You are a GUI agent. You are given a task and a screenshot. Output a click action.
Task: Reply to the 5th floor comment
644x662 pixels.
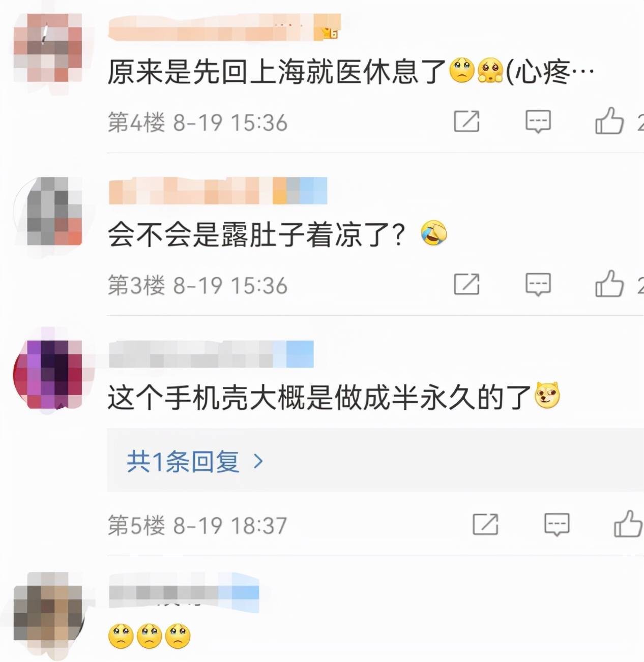pos(557,524)
